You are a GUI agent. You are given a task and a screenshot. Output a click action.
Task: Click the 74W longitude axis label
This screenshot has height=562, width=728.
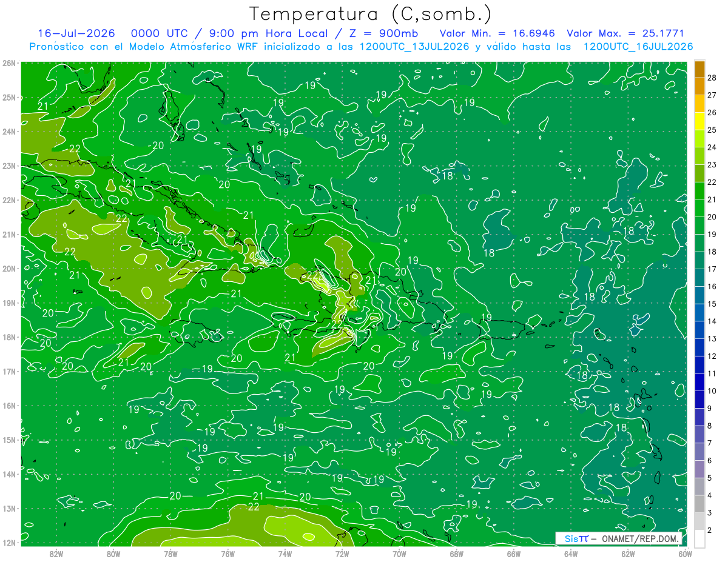coord(285,554)
